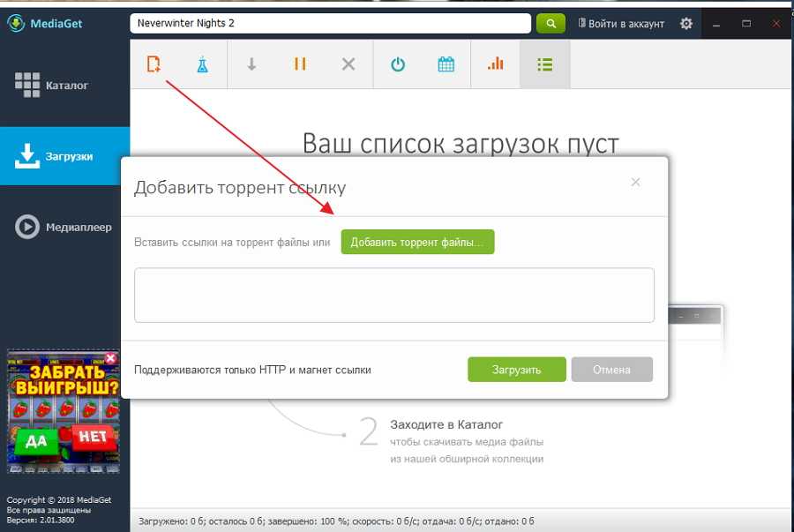Open settings gear icon in title bar

click(x=686, y=23)
